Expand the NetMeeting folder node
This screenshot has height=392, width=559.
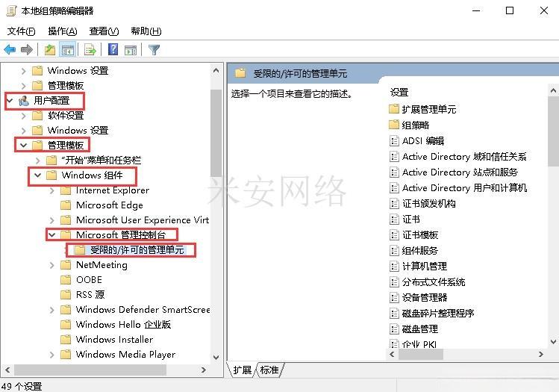point(52,265)
